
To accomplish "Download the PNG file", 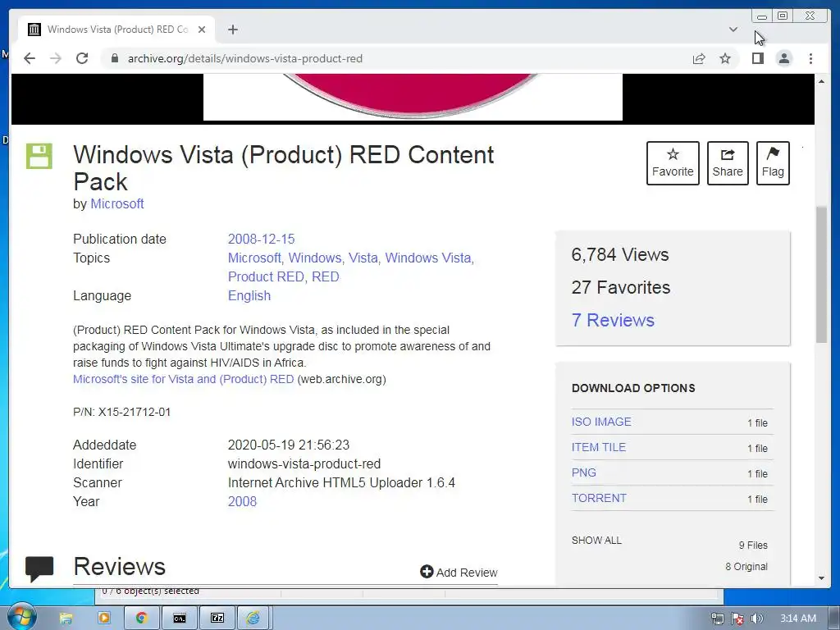I will [x=583, y=472].
